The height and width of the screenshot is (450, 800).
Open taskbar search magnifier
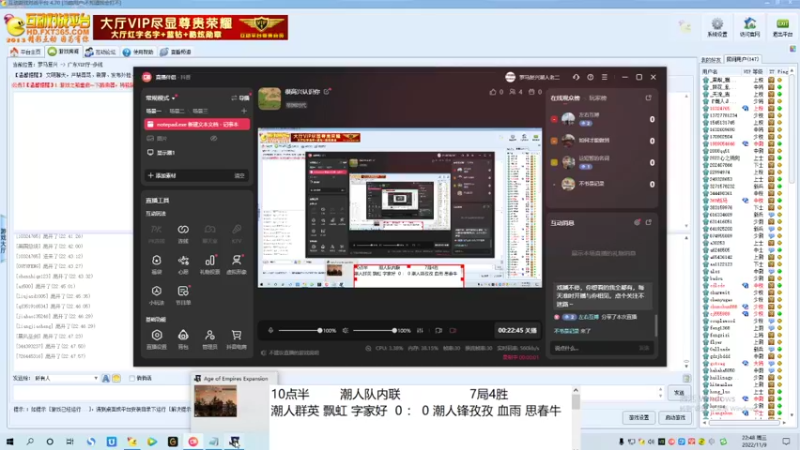pyautogui.click(x=30, y=441)
